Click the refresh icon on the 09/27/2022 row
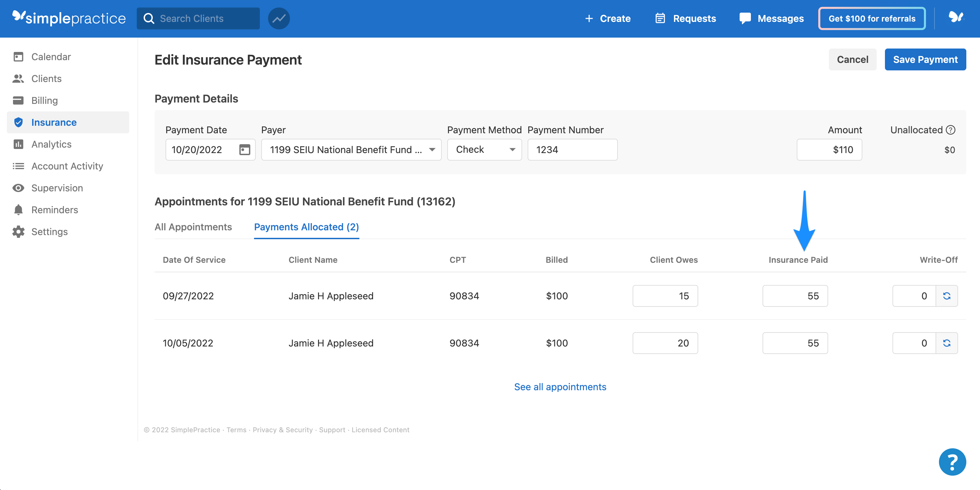Screen dimensions: 980x490 tap(948, 296)
